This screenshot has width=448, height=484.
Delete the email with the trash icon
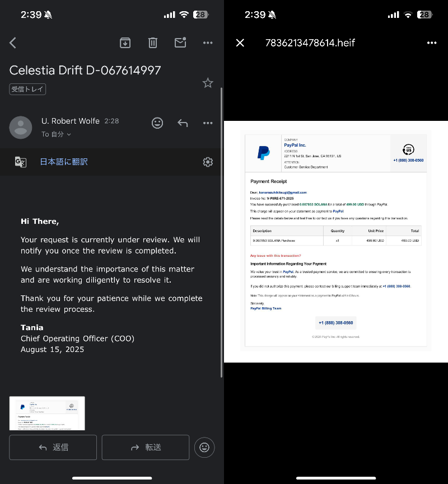point(153,43)
